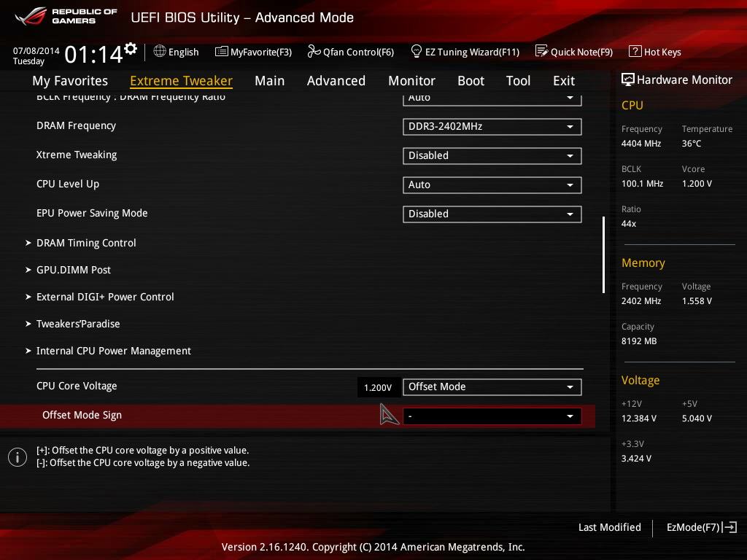Click the EzMode exit arrow icon
747x560 pixels.
[x=730, y=527]
